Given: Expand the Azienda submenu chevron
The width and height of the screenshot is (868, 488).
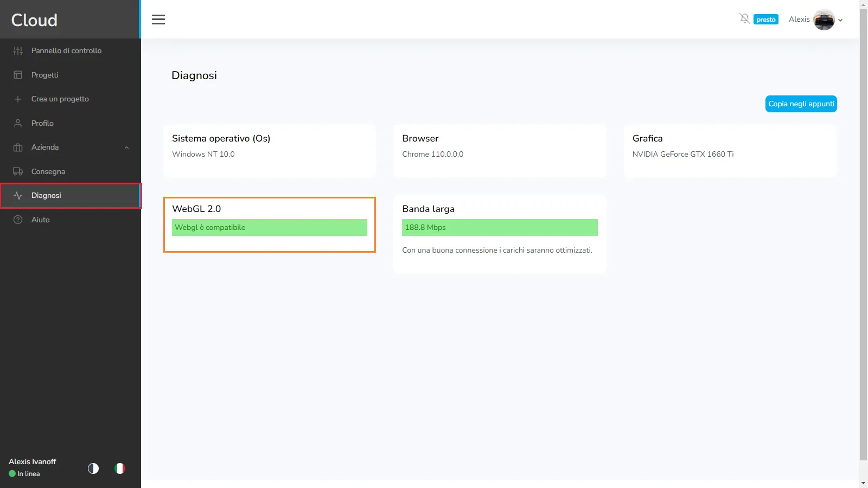Looking at the screenshot, I should [127, 147].
